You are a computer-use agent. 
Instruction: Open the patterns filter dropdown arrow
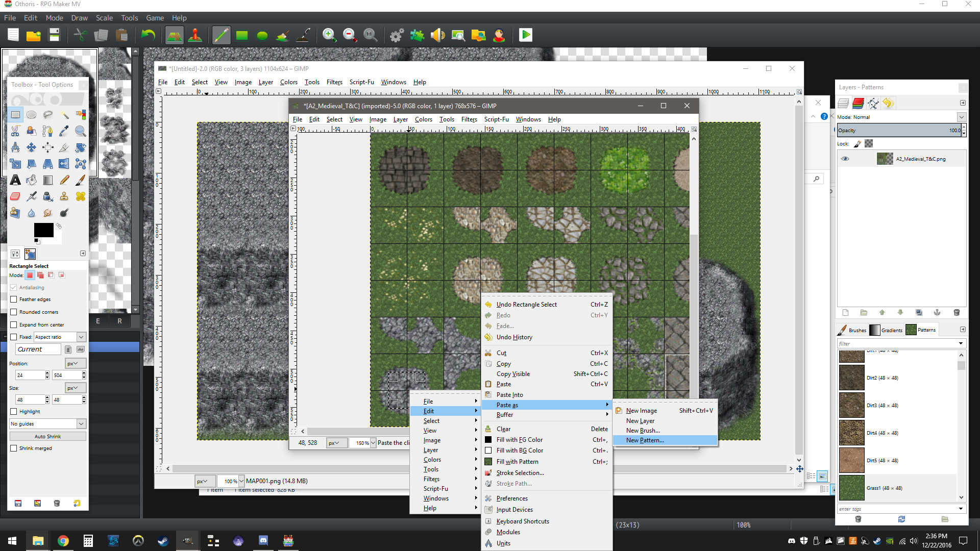pyautogui.click(x=961, y=344)
